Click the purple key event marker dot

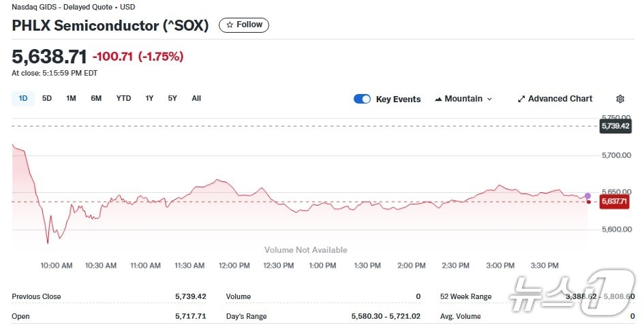tap(587, 196)
